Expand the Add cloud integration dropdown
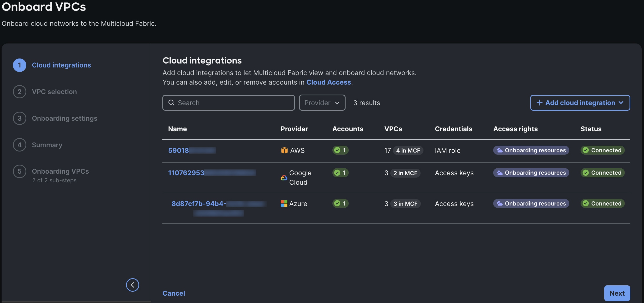Screen dimensions: 644x303 coord(580,102)
